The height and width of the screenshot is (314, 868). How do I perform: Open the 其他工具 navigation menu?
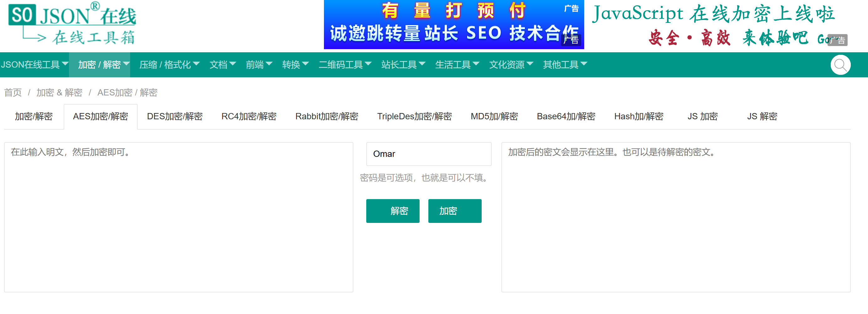565,64
